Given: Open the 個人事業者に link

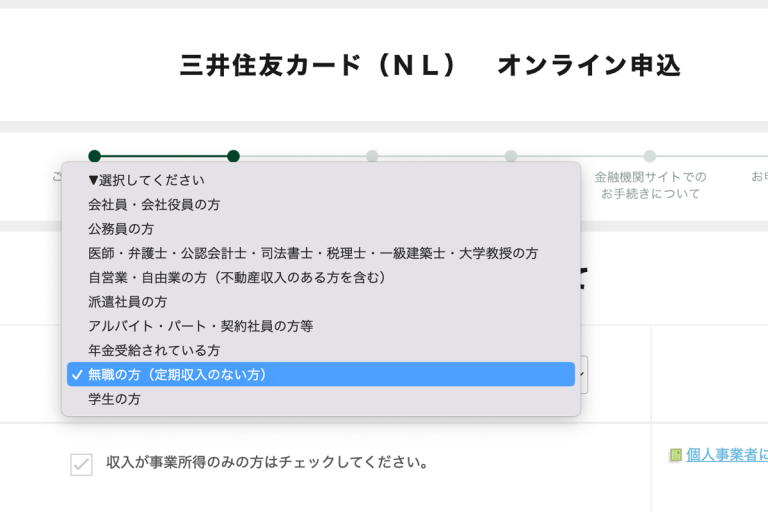Looking at the screenshot, I should point(727,455).
